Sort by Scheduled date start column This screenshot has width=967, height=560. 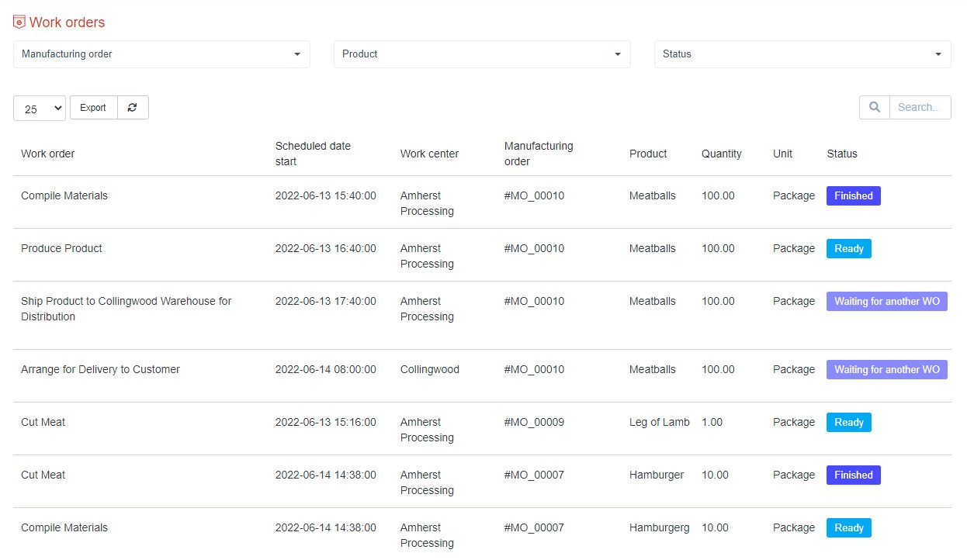[x=313, y=154]
